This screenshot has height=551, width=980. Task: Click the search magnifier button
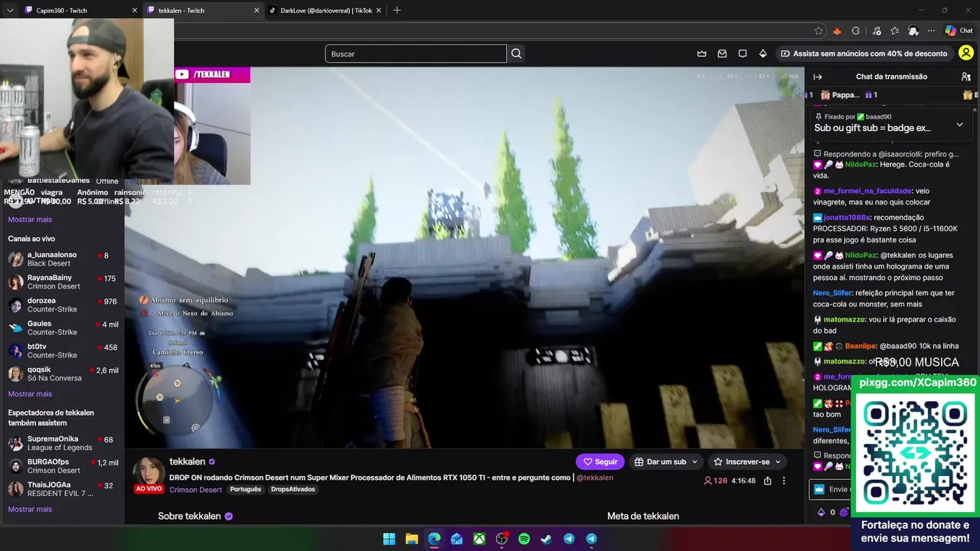tap(516, 54)
